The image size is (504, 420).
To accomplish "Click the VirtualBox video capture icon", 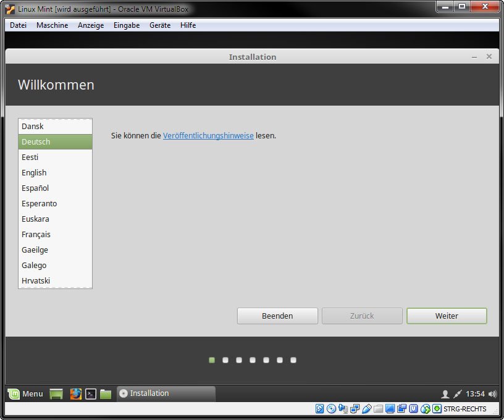I will click(x=401, y=409).
